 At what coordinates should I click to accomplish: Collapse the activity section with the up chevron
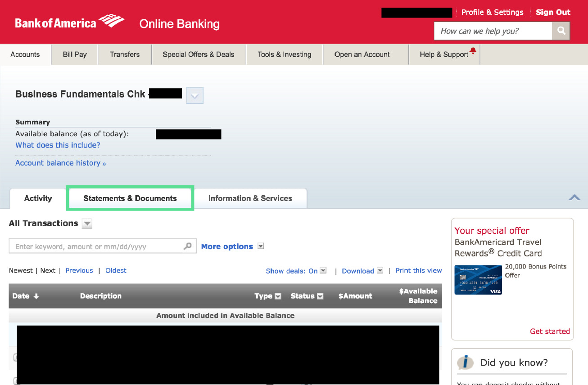point(574,197)
